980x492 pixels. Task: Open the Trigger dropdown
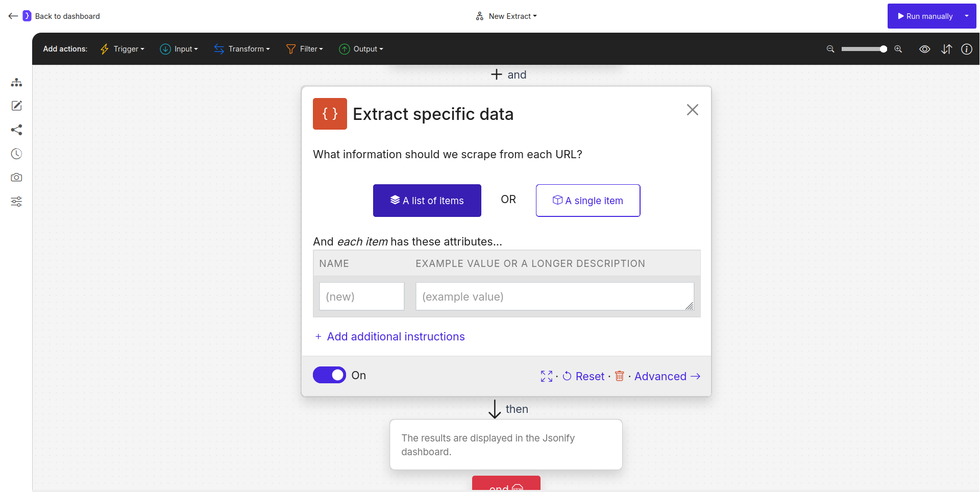click(122, 49)
